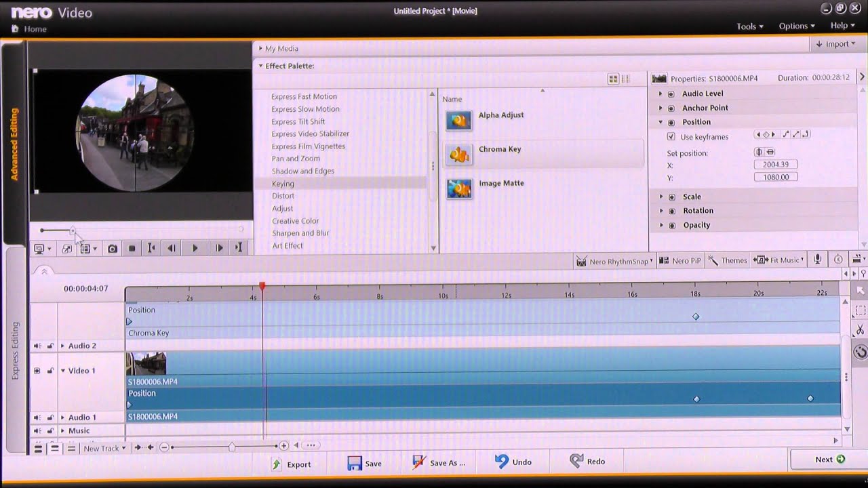Click fit-timeline-to-window arrows icon

click(x=143, y=447)
